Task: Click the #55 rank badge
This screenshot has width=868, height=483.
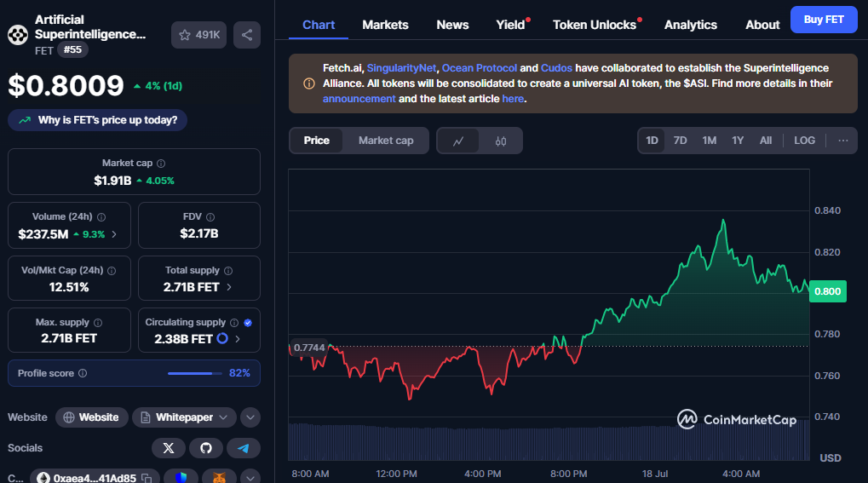Action: click(x=72, y=50)
